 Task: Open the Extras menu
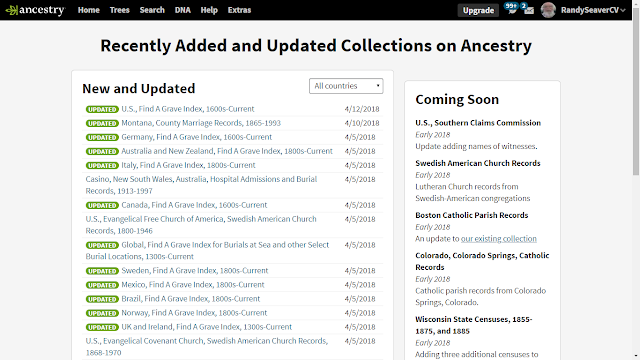tap(239, 10)
